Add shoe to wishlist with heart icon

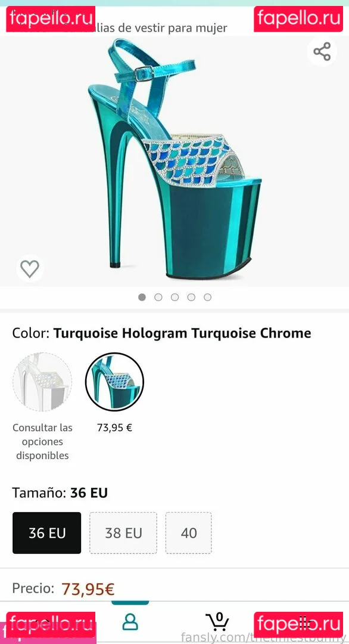(x=30, y=268)
